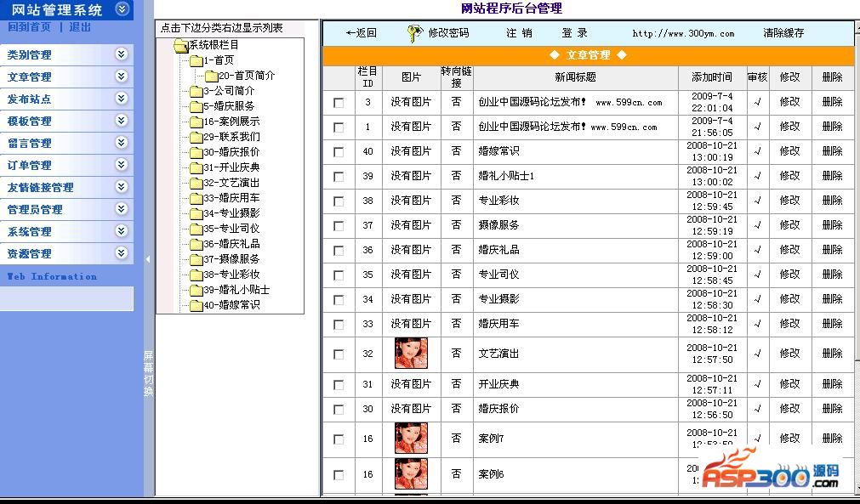Check the box for 专业彩妆 row
Image resolution: width=860 pixels, height=504 pixels.
[339, 201]
